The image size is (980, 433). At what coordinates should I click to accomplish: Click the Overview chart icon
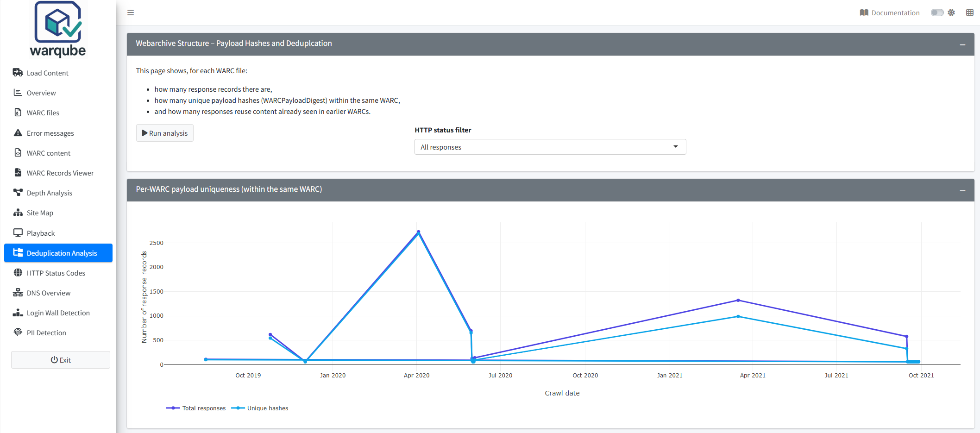click(x=18, y=92)
